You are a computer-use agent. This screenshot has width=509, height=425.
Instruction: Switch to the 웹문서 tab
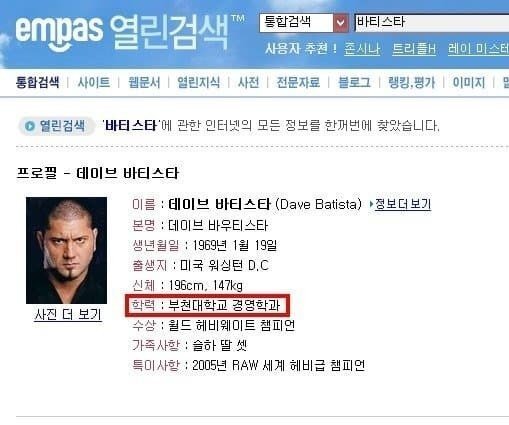[144, 82]
